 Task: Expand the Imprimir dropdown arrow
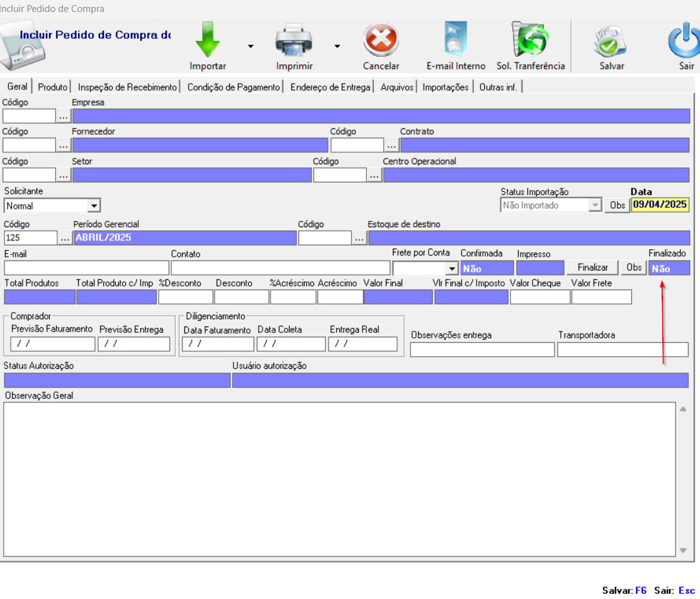tap(337, 46)
